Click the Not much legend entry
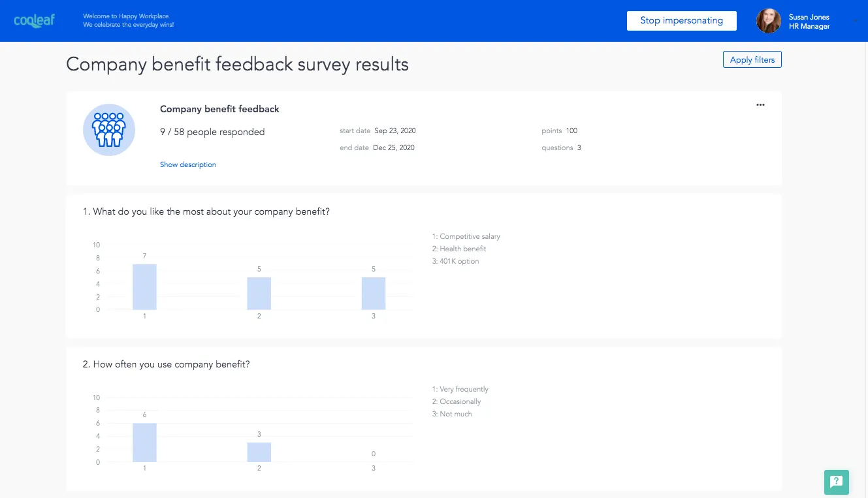 [452, 414]
